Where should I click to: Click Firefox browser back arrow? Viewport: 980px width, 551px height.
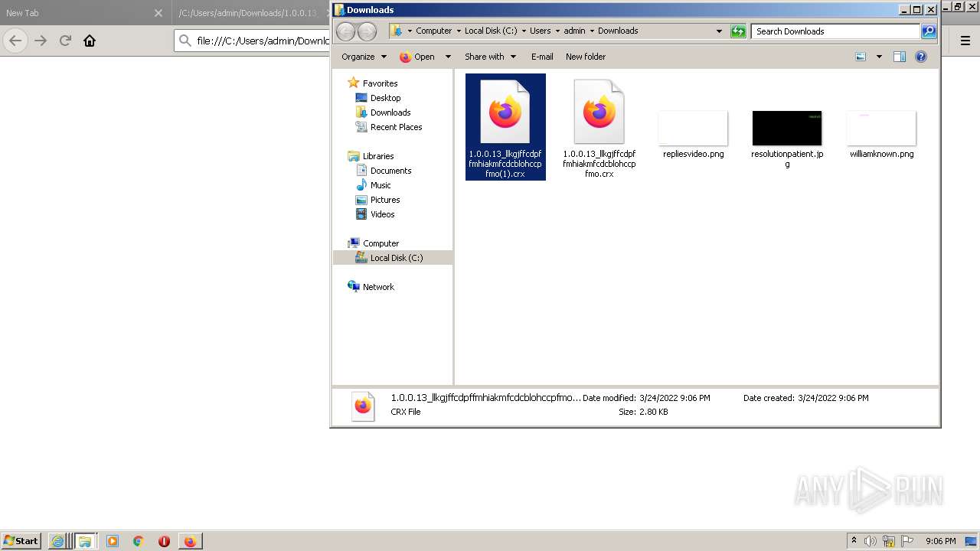click(x=15, y=41)
